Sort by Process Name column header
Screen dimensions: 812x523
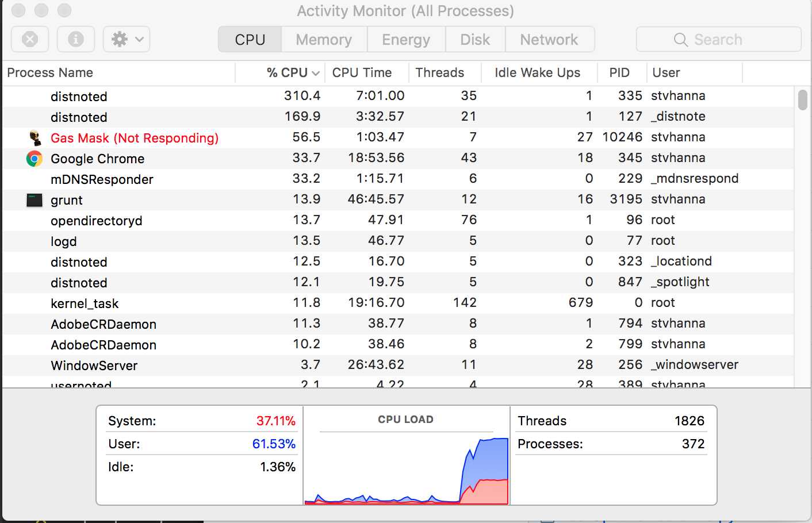[118, 72]
